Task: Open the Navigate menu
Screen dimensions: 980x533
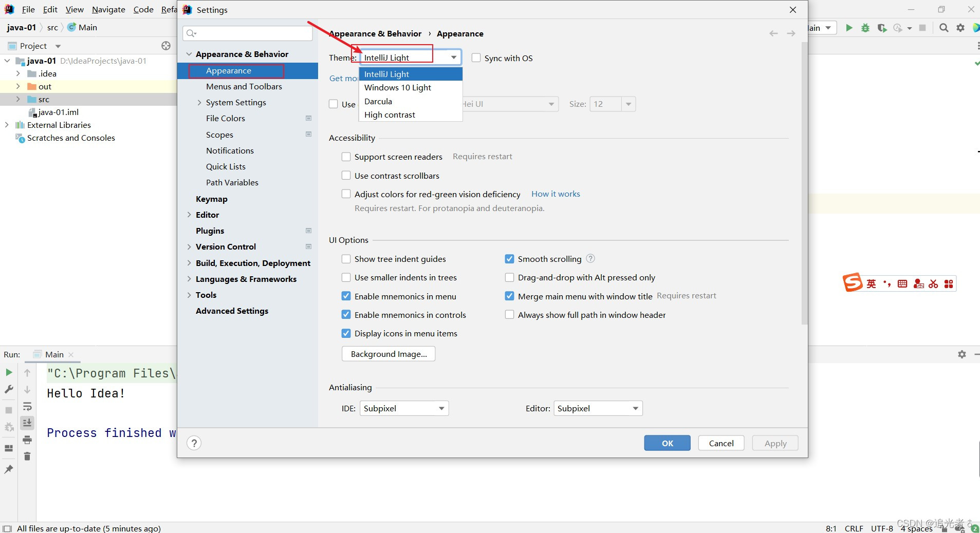Action: point(108,9)
